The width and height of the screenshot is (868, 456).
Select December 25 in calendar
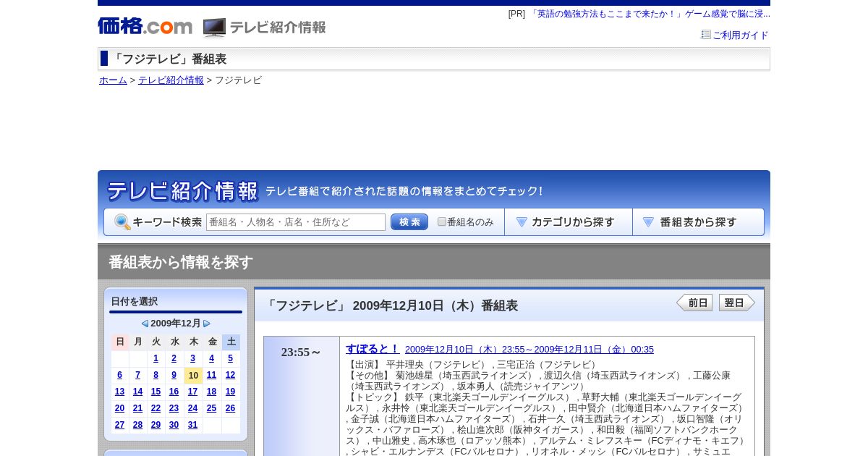click(211, 408)
